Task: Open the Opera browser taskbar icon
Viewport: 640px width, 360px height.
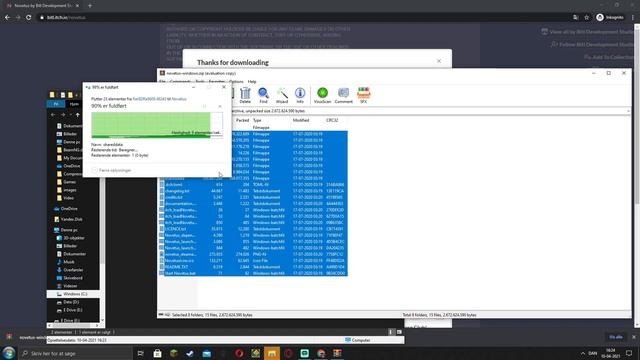Action: 239,353
